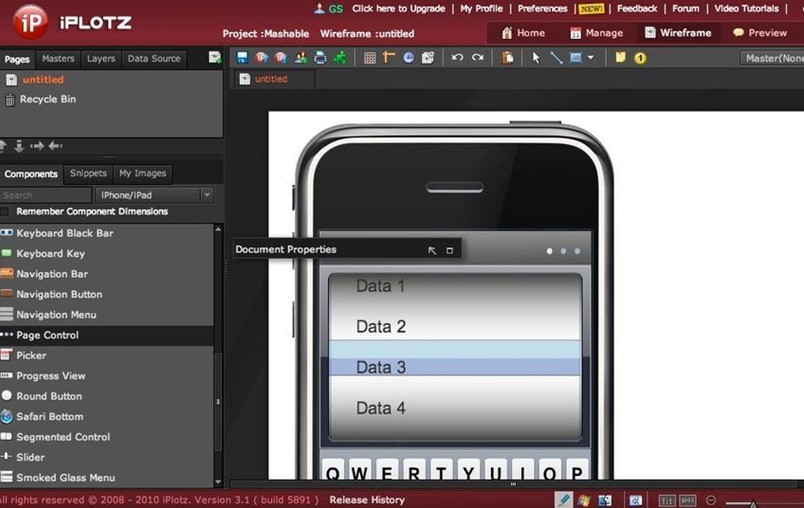Image resolution: width=804 pixels, height=508 pixels.
Task: Click the component Search field
Action: coord(45,195)
